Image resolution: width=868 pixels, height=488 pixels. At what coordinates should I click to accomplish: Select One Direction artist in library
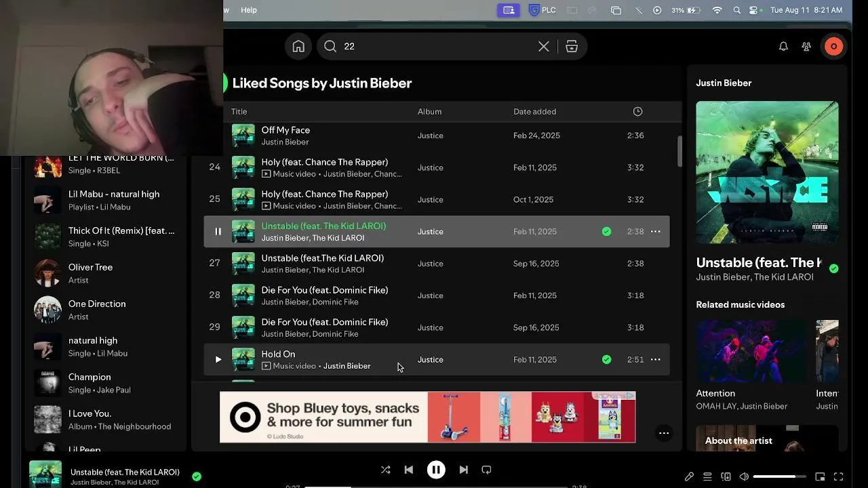point(105,310)
